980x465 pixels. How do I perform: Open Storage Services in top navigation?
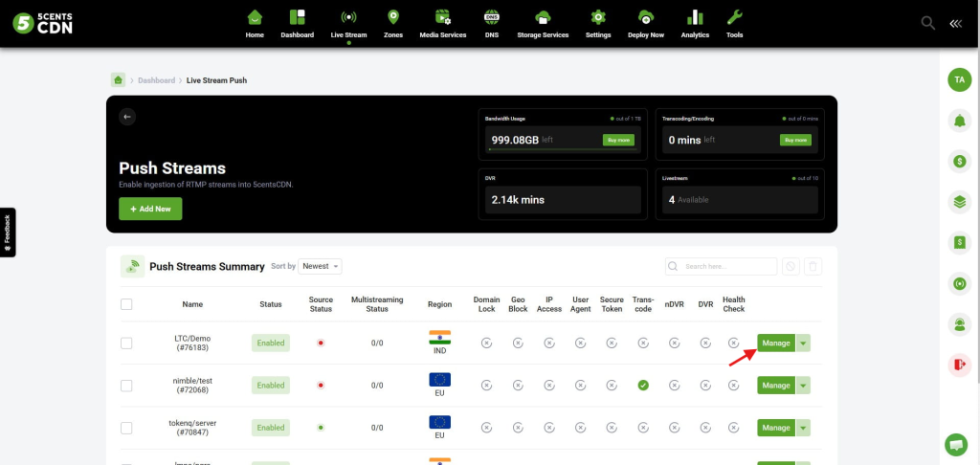click(543, 24)
